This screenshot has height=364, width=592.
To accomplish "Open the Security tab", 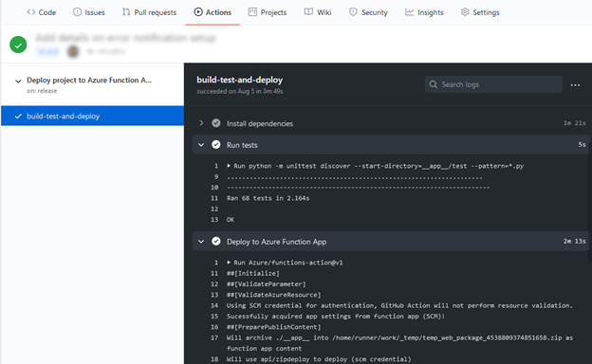I will click(x=368, y=12).
